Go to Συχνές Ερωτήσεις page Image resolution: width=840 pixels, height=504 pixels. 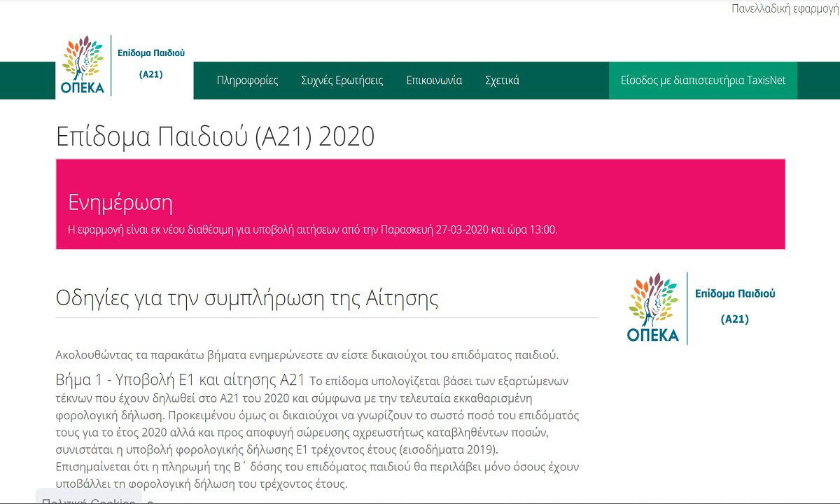click(x=342, y=80)
